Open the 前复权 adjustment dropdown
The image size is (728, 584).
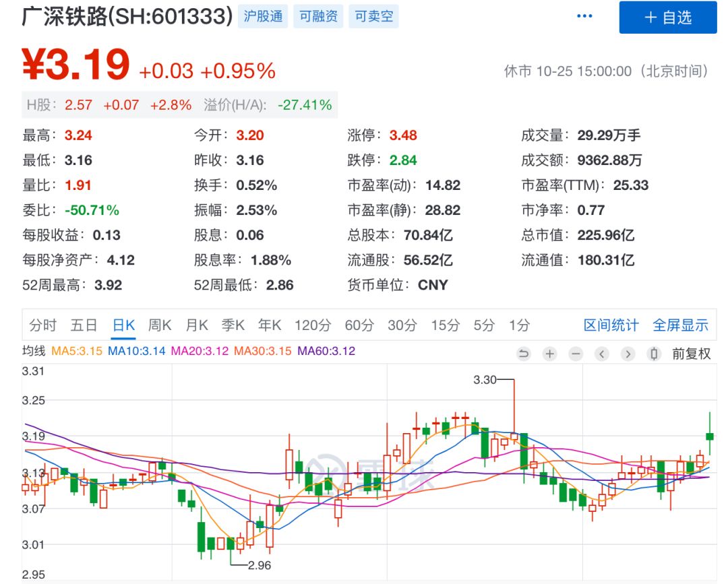pyautogui.click(x=692, y=354)
